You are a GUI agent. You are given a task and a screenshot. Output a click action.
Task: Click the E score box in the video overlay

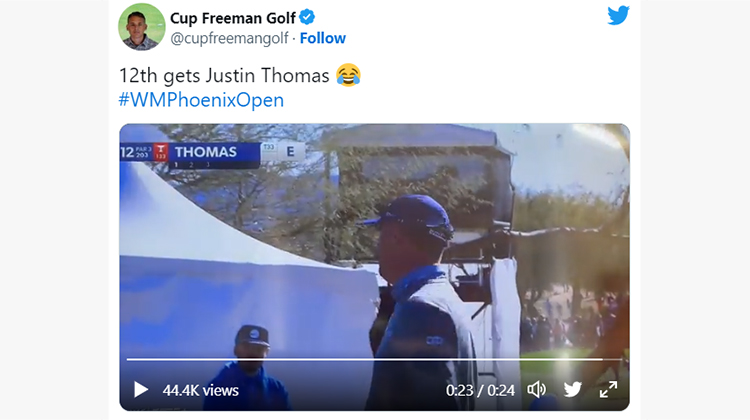(x=290, y=152)
